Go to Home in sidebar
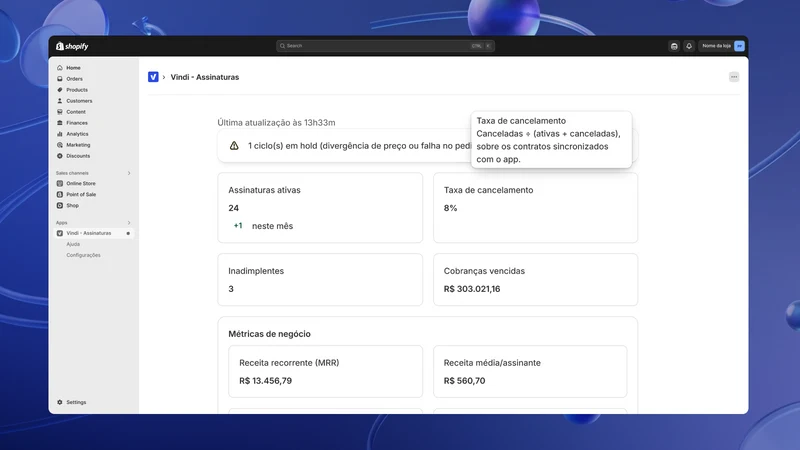Screen dimensions: 800x450 [x=73, y=68]
